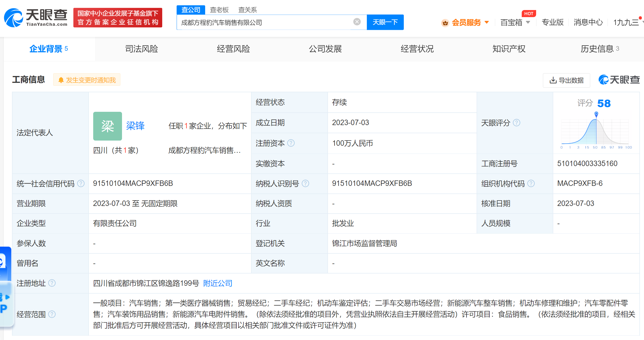Clear the search box with the X icon

tap(357, 22)
